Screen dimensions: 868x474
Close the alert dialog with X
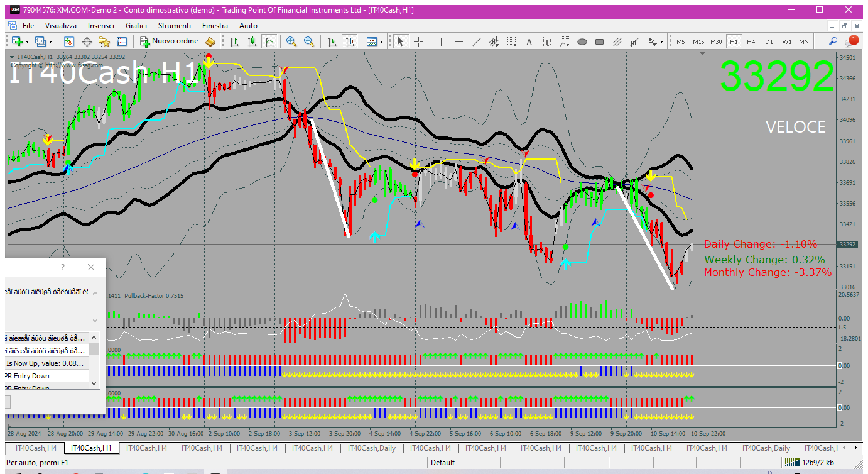click(91, 267)
